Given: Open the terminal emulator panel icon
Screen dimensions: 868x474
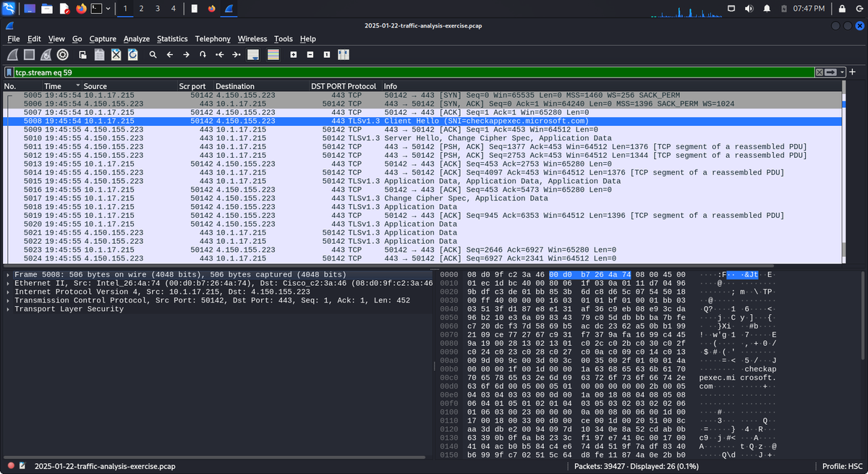Looking at the screenshot, I should [95, 9].
